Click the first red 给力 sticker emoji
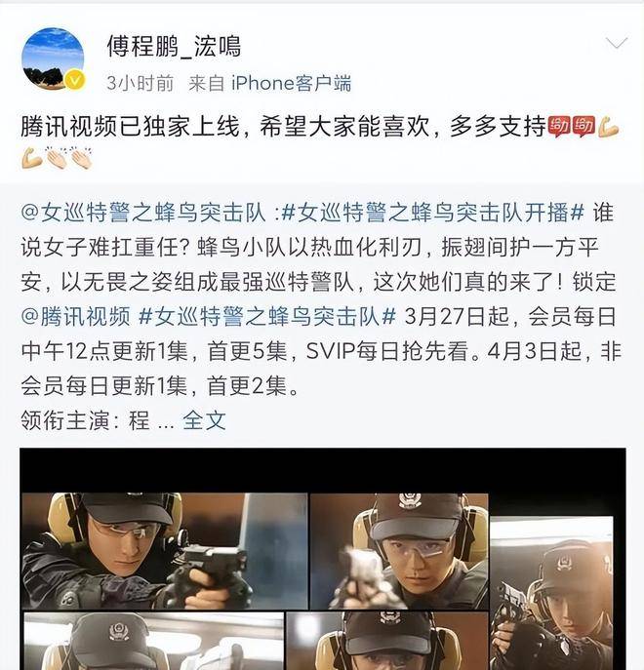This screenshot has height=670, width=644. tap(559, 127)
